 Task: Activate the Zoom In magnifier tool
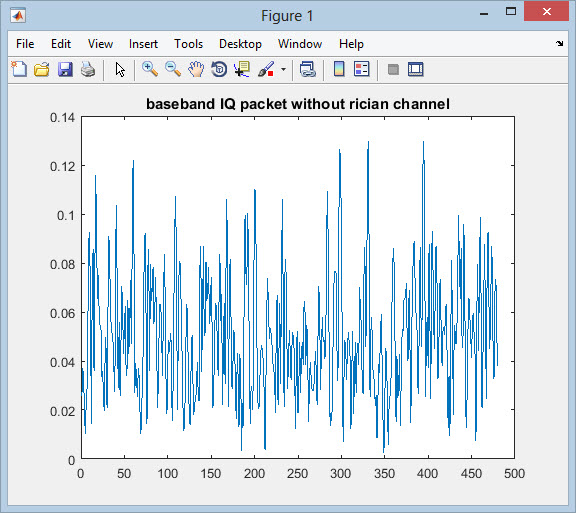[x=150, y=69]
